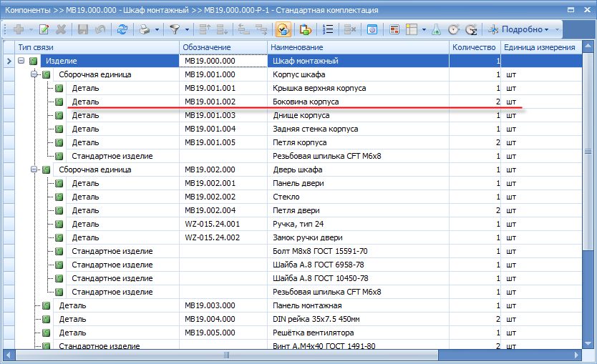Screen dimensions: 597x364
Task: Sort by the Единица измерения column header
Action: pyautogui.click(x=541, y=47)
